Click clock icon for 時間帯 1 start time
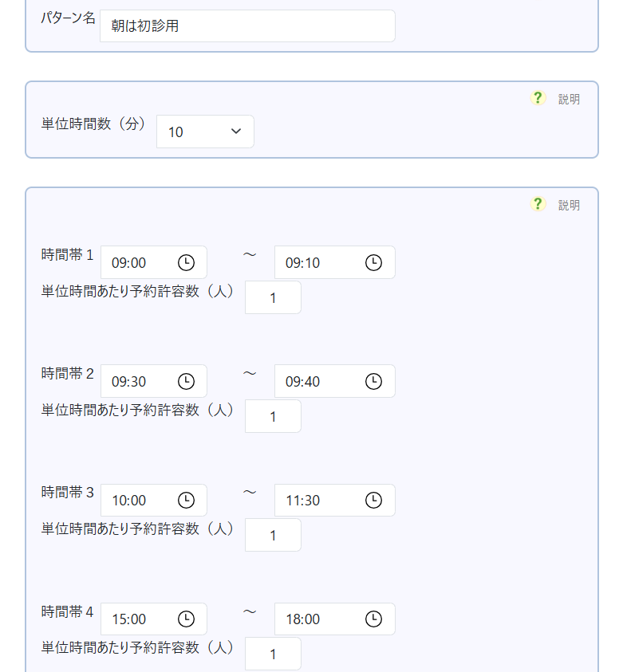This screenshot has width=623, height=672. point(185,262)
